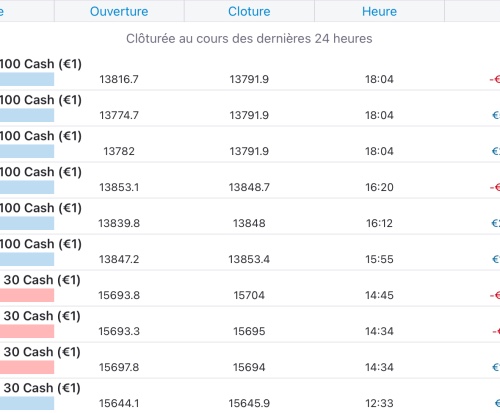Click time 14:34 in 15697.8 row
Screen dimensions: 500x413
[379, 367]
